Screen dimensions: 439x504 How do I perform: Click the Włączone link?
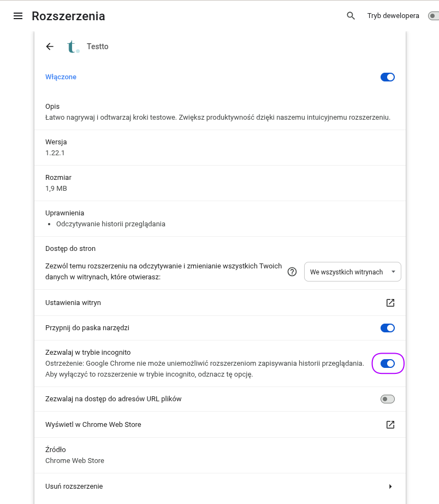click(61, 77)
